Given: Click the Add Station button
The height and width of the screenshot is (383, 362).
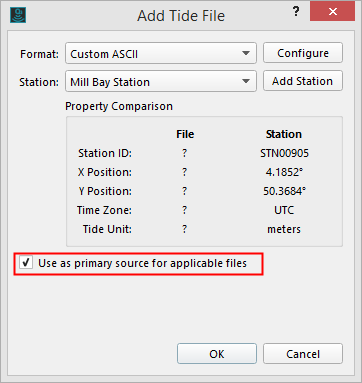Looking at the screenshot, I should 303,81.
